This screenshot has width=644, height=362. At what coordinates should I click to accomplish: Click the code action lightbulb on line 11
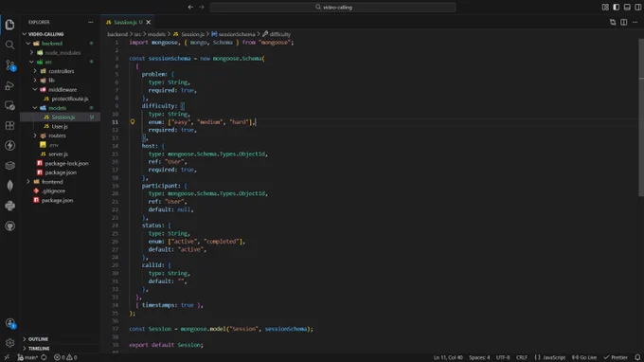click(x=133, y=122)
